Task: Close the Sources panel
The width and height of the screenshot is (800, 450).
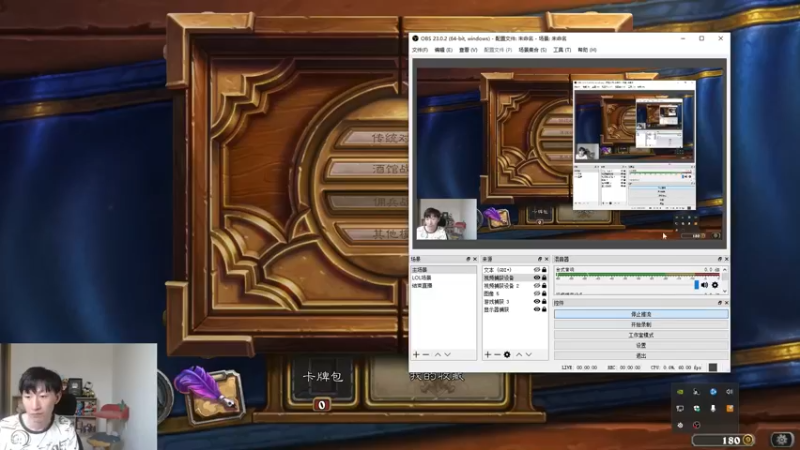Action: [546, 259]
